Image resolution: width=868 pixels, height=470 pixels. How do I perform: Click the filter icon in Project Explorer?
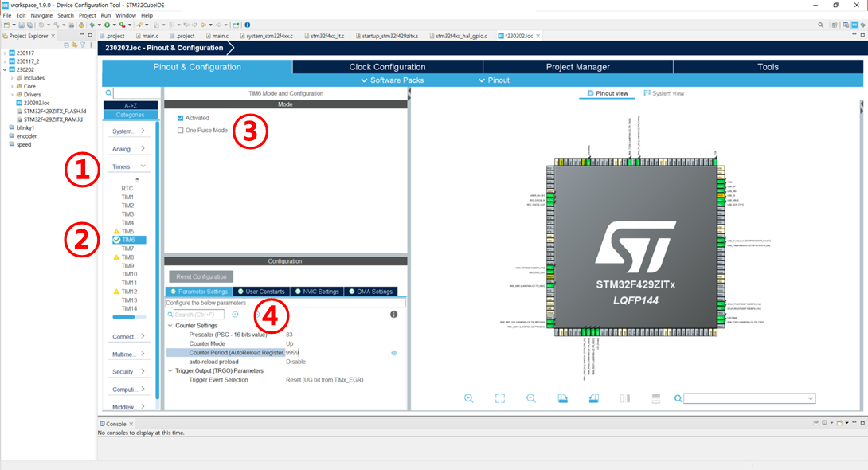[x=83, y=45]
